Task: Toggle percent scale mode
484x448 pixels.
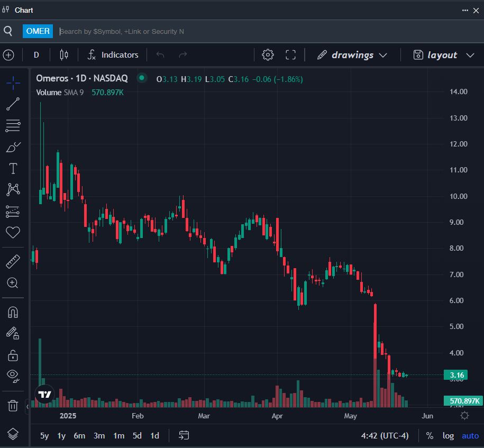Action: [x=430, y=436]
